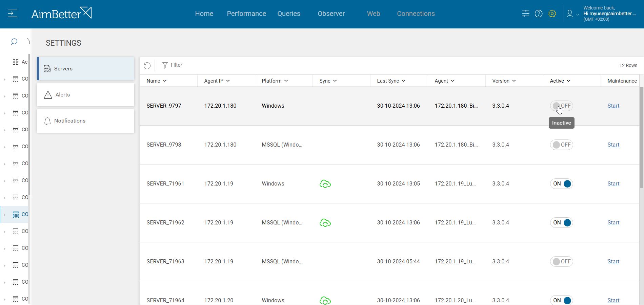Enable the Active switch for SERVER_71963
Screen dimensions: 644x305
coord(561,262)
